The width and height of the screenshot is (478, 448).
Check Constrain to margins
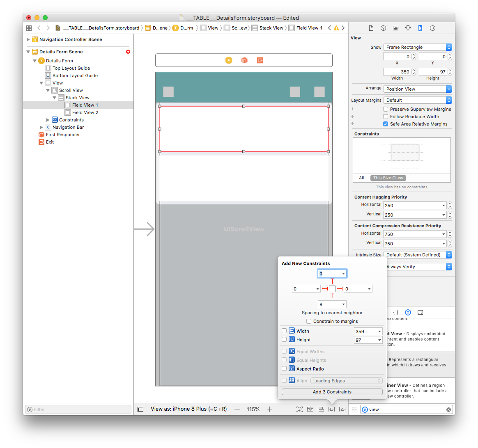[309, 321]
